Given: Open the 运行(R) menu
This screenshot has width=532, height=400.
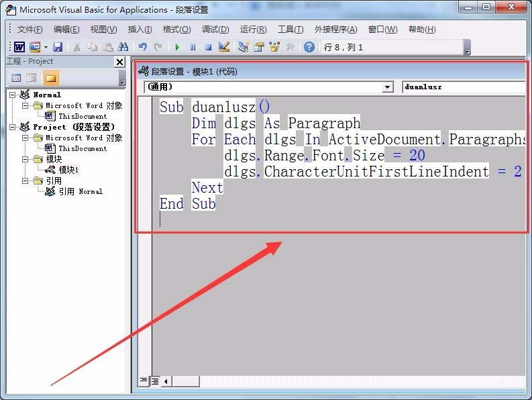Looking at the screenshot, I should click(x=253, y=30).
